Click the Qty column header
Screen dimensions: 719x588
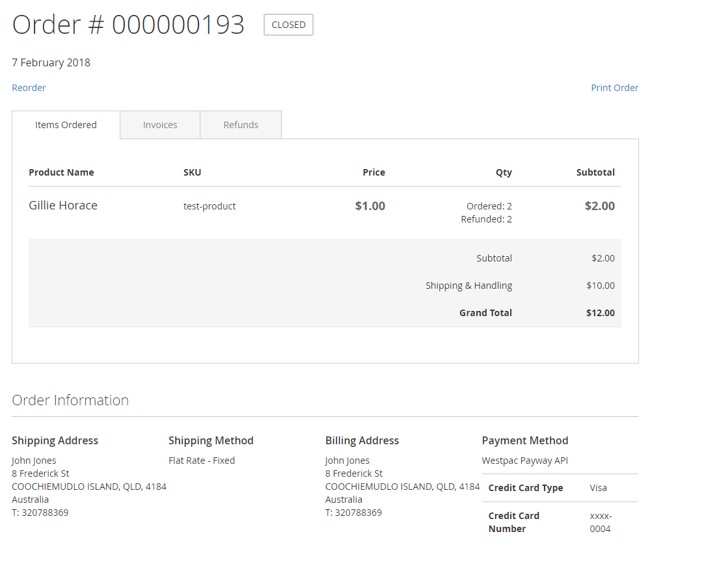504,172
